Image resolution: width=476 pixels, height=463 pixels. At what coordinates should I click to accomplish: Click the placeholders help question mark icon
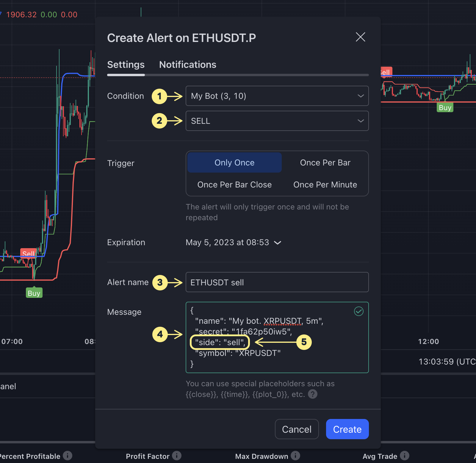312,394
